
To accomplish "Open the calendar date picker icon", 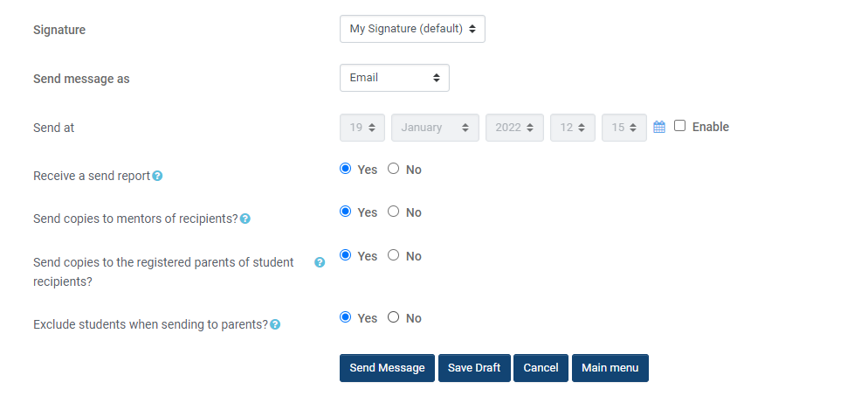I will [x=659, y=127].
